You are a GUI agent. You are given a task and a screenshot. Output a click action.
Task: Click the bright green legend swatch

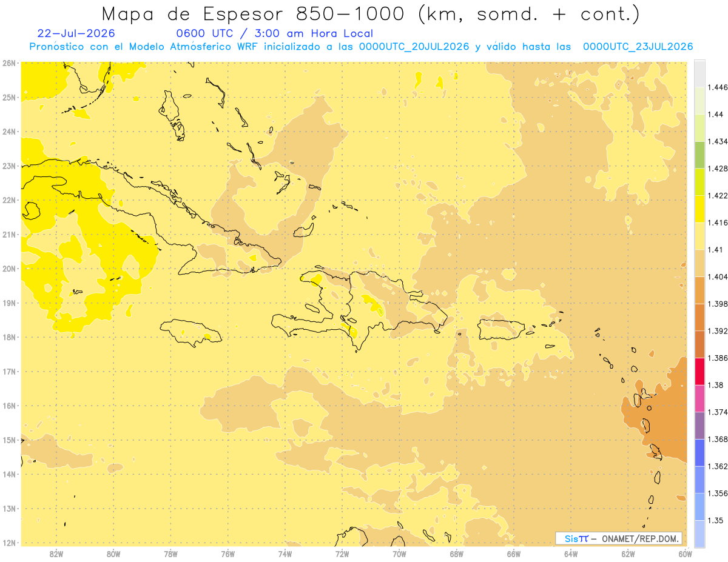click(x=699, y=155)
